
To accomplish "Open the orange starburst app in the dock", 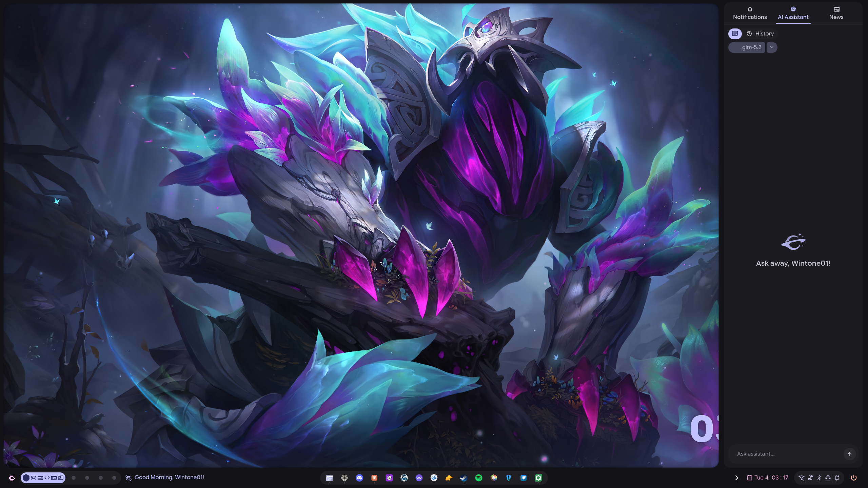I will click(x=374, y=478).
